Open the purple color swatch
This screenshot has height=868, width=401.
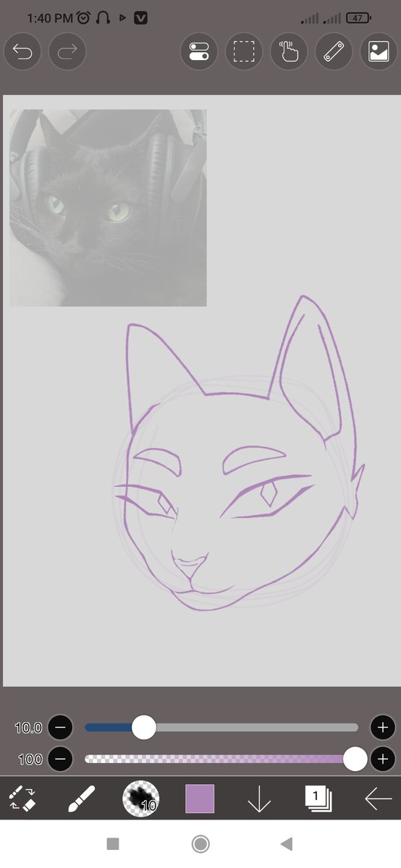[x=200, y=799]
